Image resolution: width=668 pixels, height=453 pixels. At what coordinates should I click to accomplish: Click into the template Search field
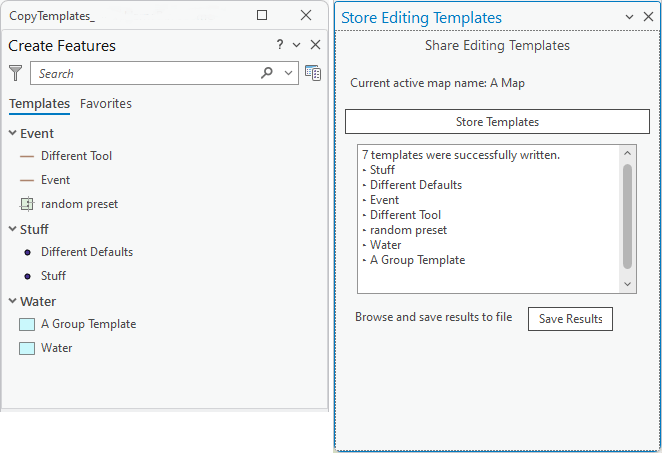click(x=145, y=73)
